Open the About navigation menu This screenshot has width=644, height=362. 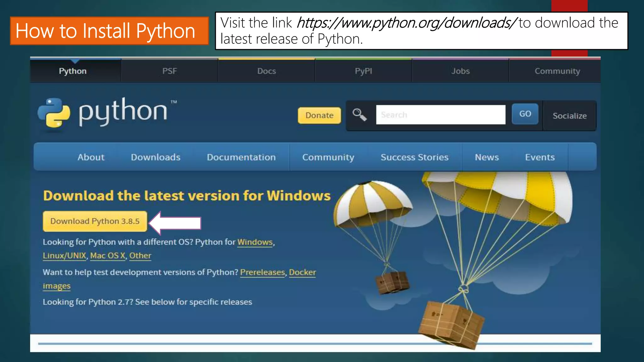pyautogui.click(x=91, y=157)
